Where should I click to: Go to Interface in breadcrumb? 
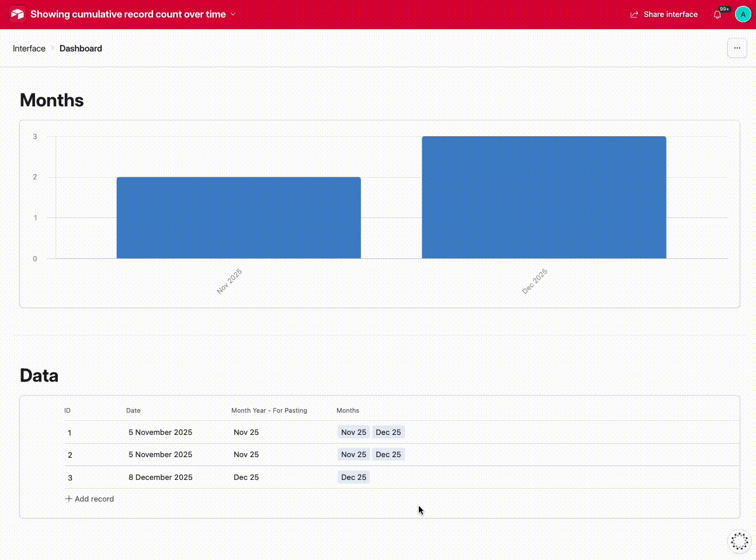29,49
